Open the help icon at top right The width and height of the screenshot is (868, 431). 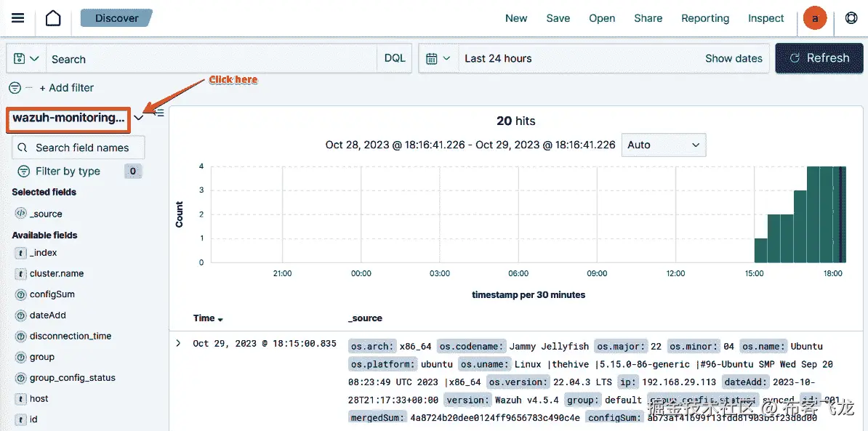pyautogui.click(x=851, y=17)
